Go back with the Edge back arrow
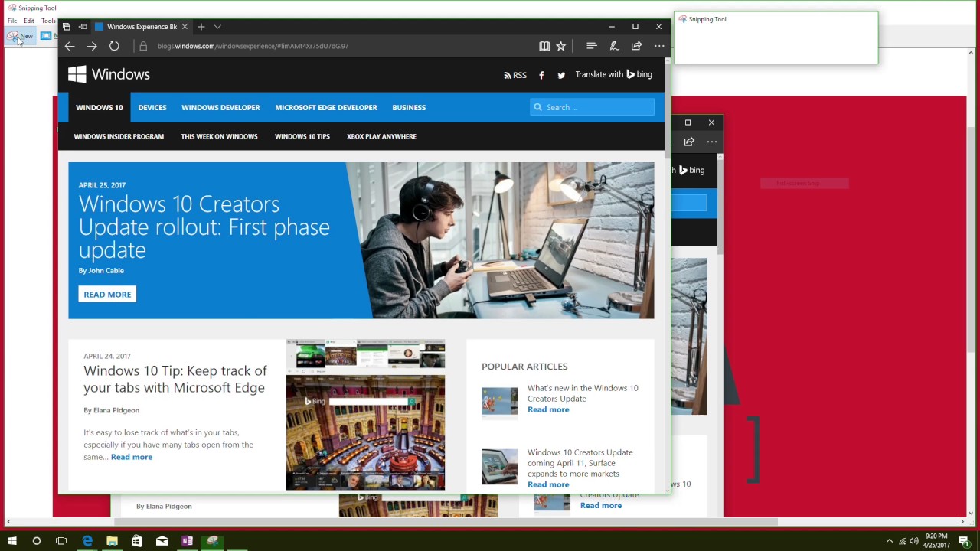The height and width of the screenshot is (551, 980). pos(70,46)
